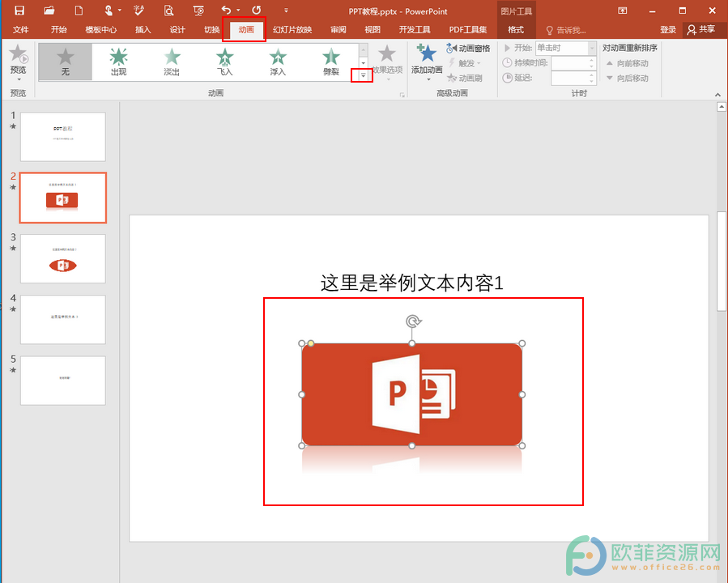This screenshot has height=583, width=728.
Task: Open the touch mode dropdown arrow
Action: coord(120,11)
